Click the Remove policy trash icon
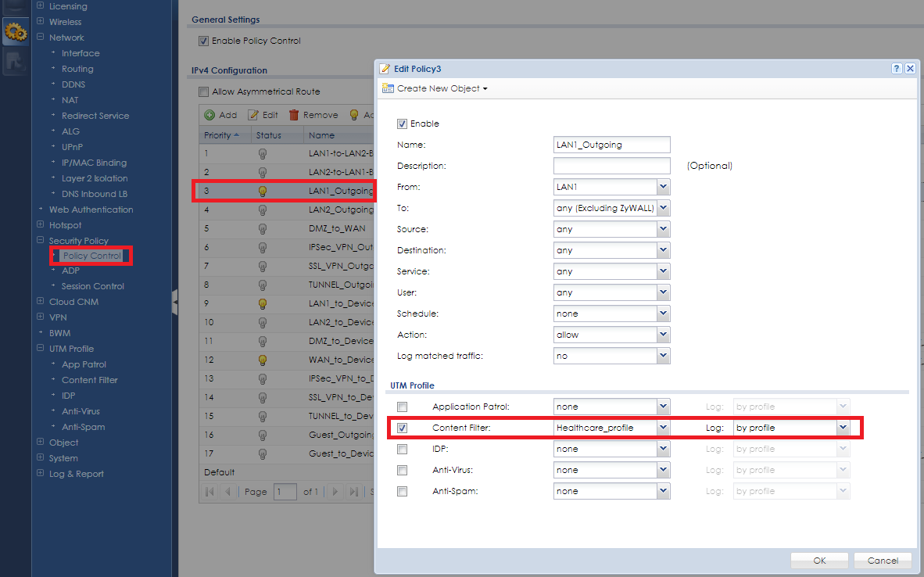Image resolution: width=924 pixels, height=577 pixels. (294, 115)
